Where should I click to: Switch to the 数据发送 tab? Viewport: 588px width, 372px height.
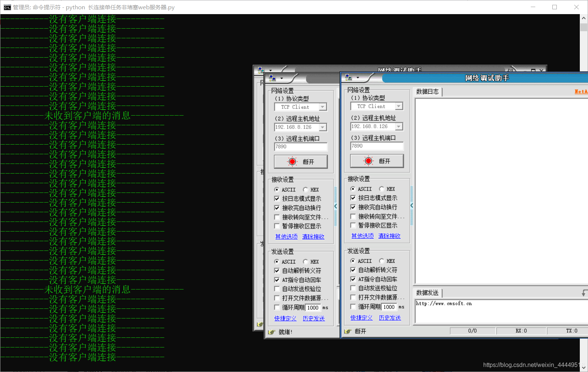tap(427, 293)
